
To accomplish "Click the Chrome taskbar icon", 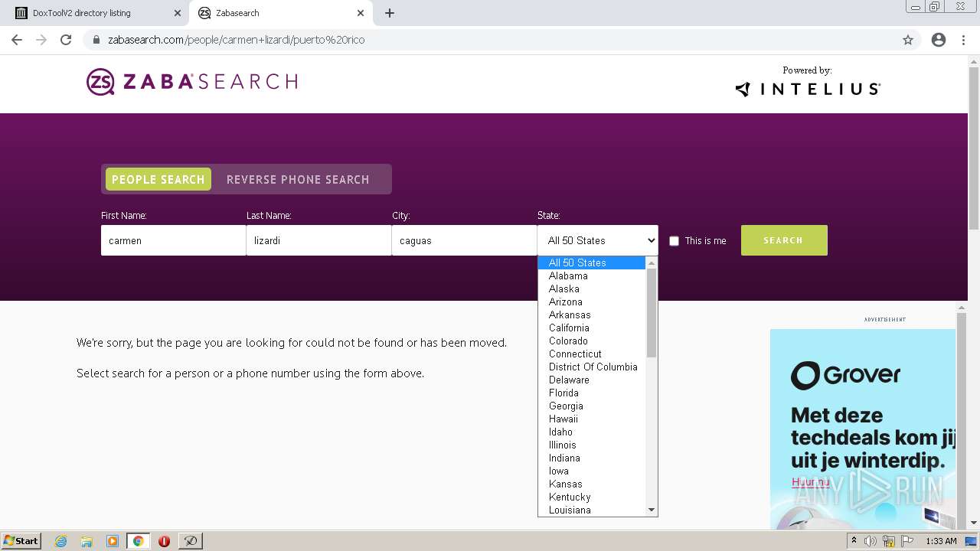I will (138, 541).
